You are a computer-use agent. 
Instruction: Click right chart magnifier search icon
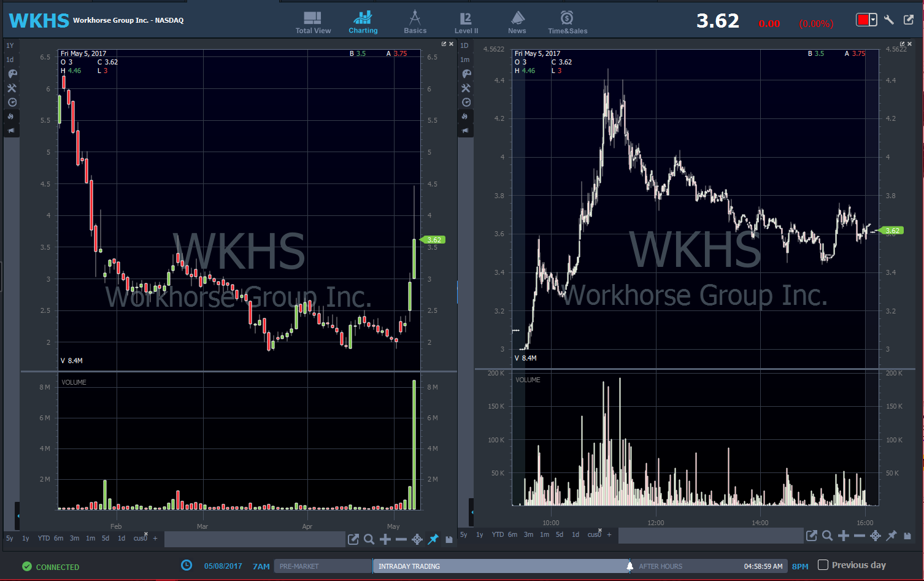(x=828, y=536)
